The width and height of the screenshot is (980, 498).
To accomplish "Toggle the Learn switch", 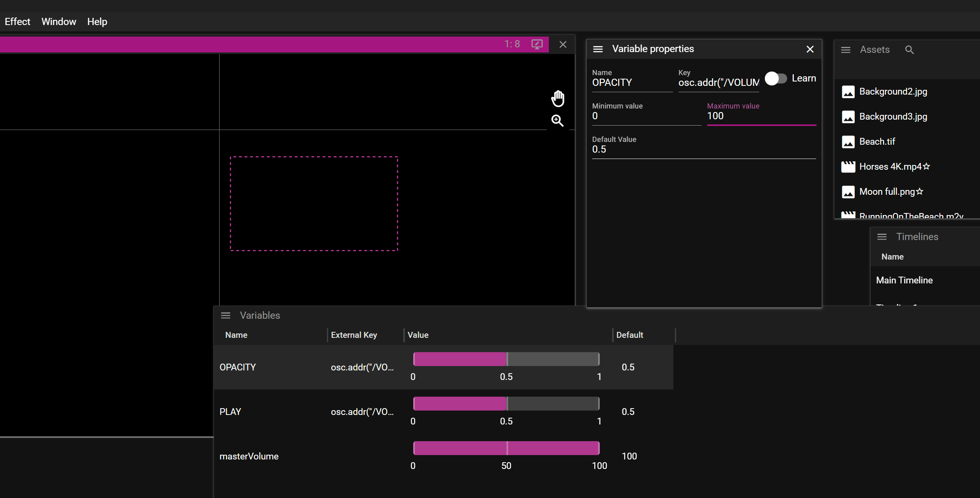I will (776, 78).
